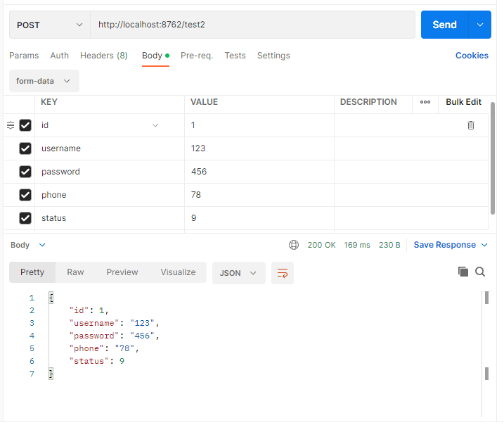Click the 200 OK status text
Screen dimensions: 504x425
[321, 245]
